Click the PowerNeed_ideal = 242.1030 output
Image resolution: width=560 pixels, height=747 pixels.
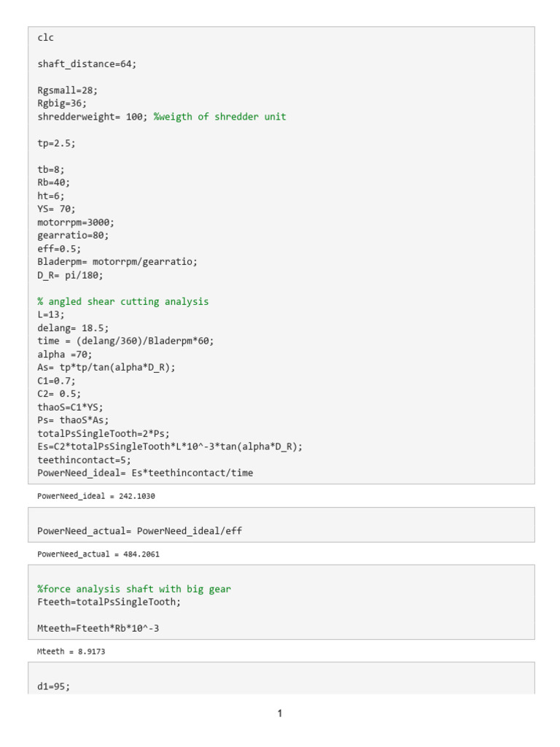(x=96, y=496)
